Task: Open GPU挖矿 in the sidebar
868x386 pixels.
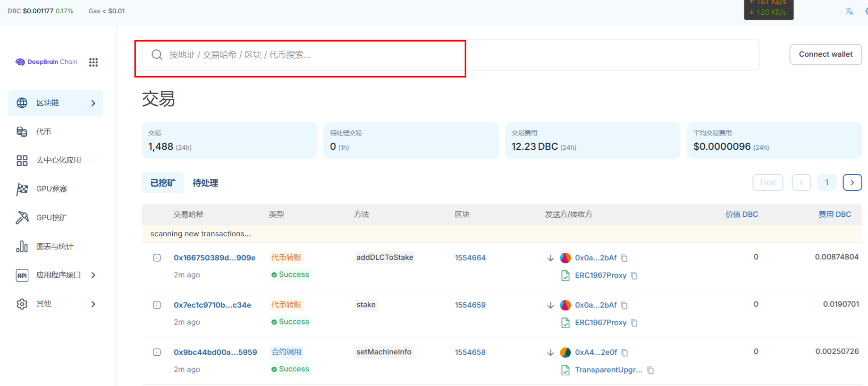Action: click(x=51, y=218)
